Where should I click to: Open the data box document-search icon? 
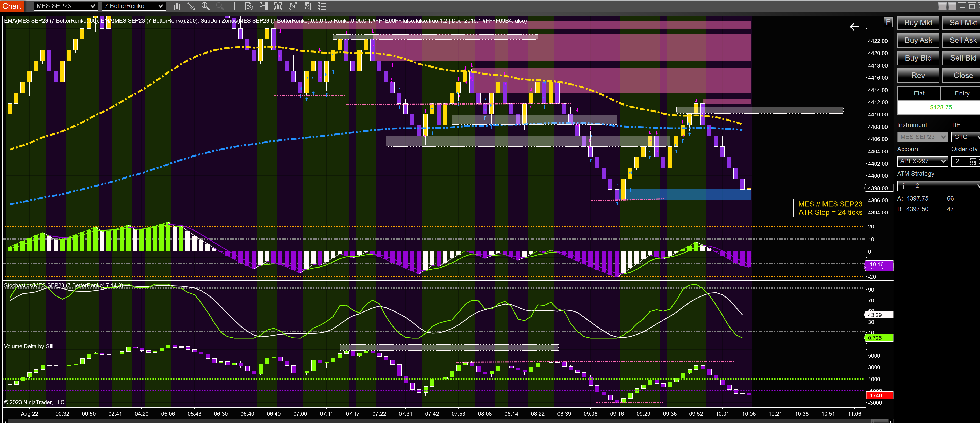tap(249, 6)
